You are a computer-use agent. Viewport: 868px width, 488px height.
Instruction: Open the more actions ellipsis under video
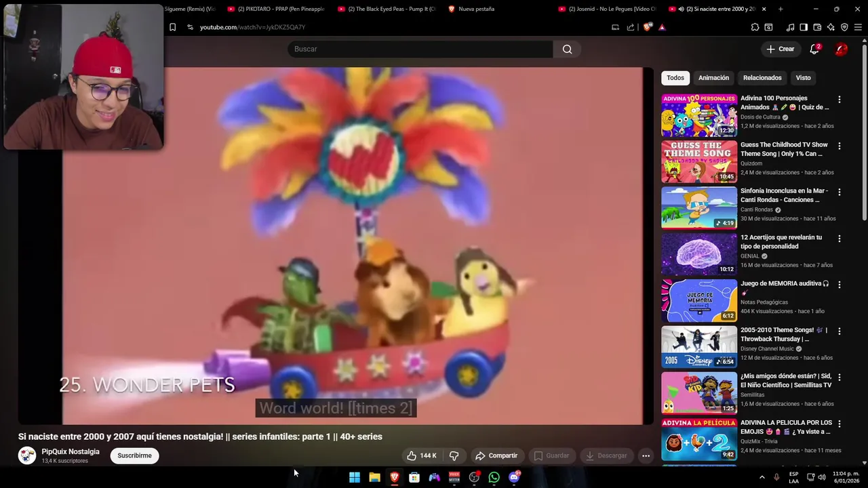click(x=646, y=455)
